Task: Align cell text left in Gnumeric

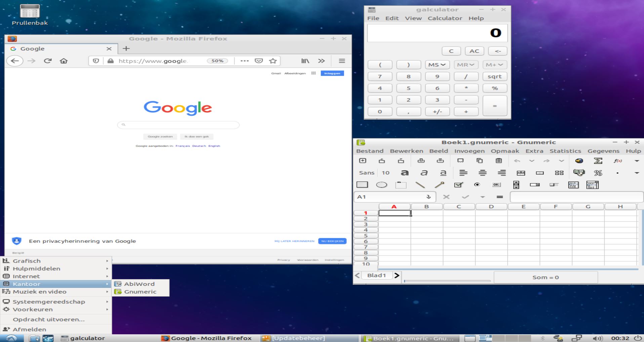Action: click(x=463, y=173)
